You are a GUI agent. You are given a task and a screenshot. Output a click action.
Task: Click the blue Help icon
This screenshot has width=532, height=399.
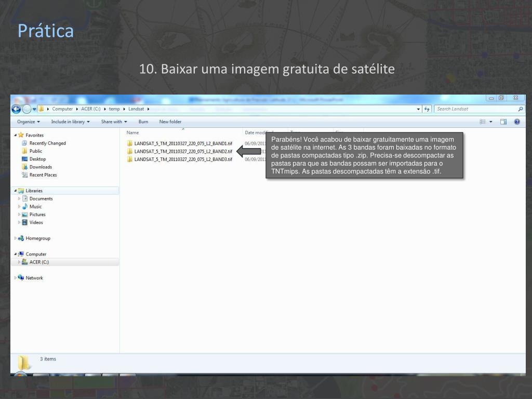tap(517, 122)
